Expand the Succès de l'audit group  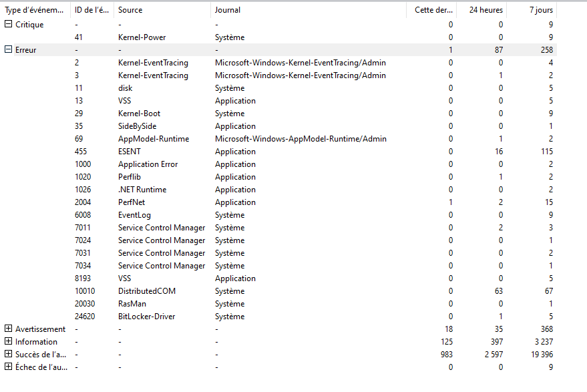click(x=9, y=355)
